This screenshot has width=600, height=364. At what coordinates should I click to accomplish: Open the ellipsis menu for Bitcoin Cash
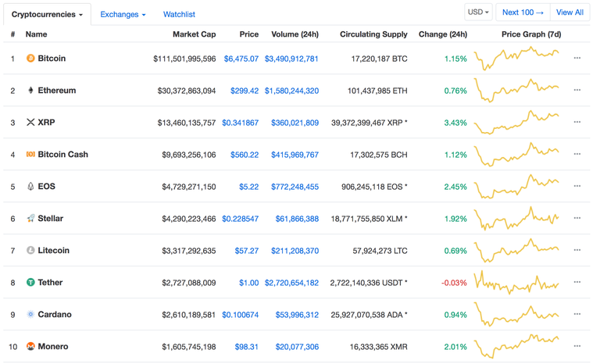pyautogui.click(x=577, y=154)
